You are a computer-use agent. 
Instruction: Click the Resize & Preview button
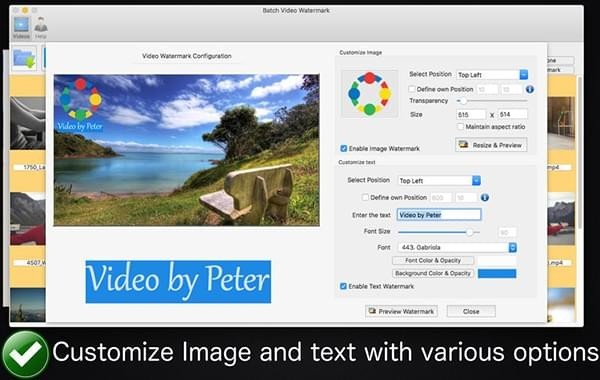pyautogui.click(x=491, y=145)
